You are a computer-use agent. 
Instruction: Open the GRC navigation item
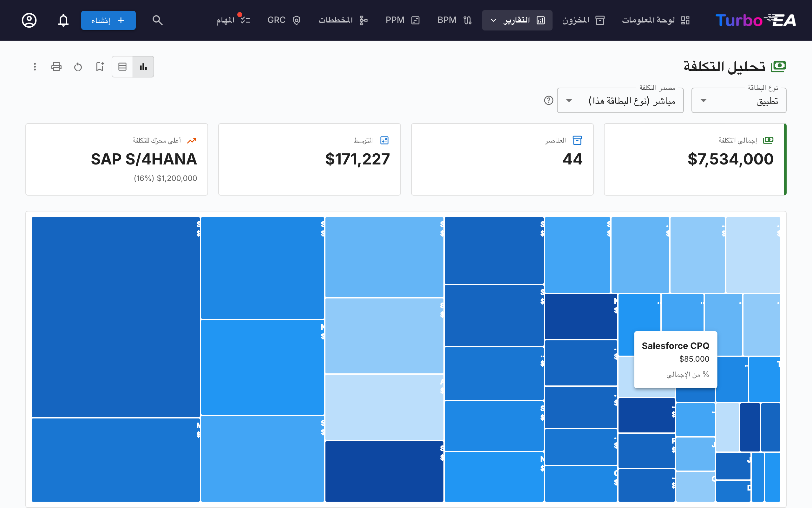click(284, 20)
